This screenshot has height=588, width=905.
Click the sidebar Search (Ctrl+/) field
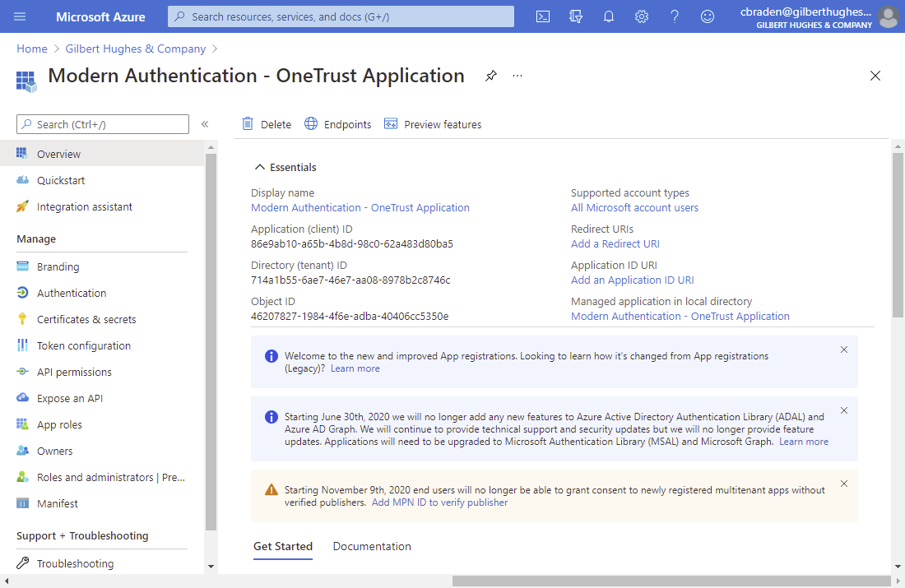(103, 124)
